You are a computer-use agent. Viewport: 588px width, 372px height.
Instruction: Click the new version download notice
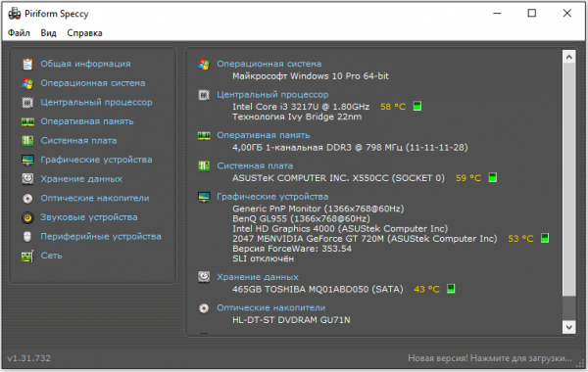pyautogui.click(x=490, y=358)
